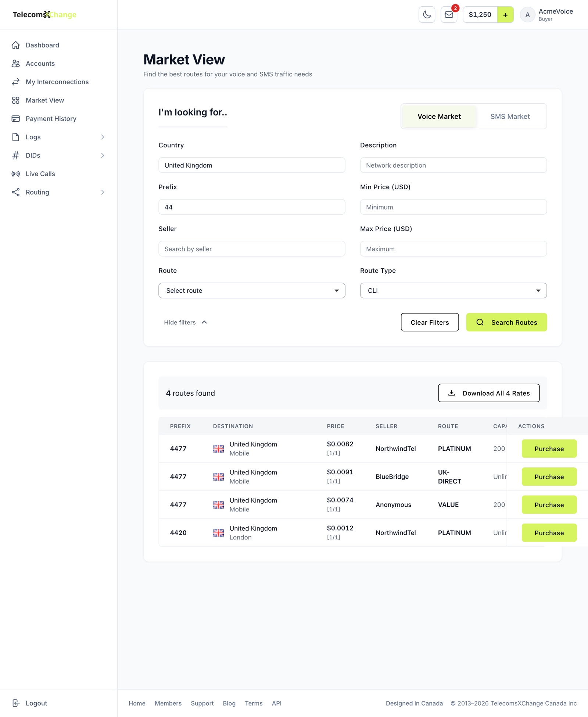Collapse filters via Hide filters
The width and height of the screenshot is (588, 717).
(186, 322)
